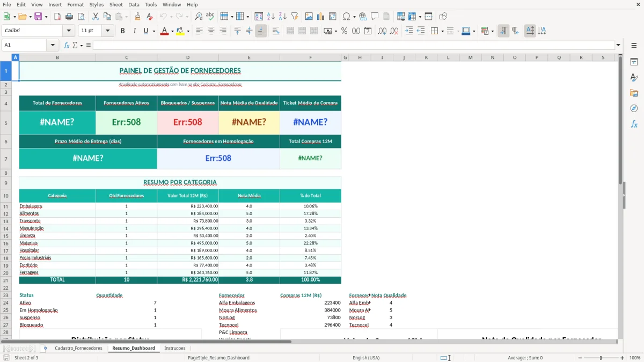This screenshot has width=644, height=362.
Task: Clear direct formatting icon
Action: 149,17
